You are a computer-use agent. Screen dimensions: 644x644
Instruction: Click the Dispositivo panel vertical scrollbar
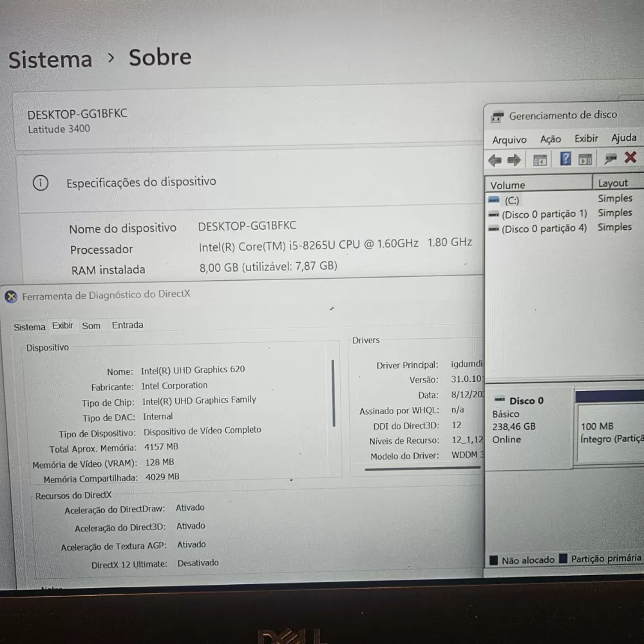point(333,393)
